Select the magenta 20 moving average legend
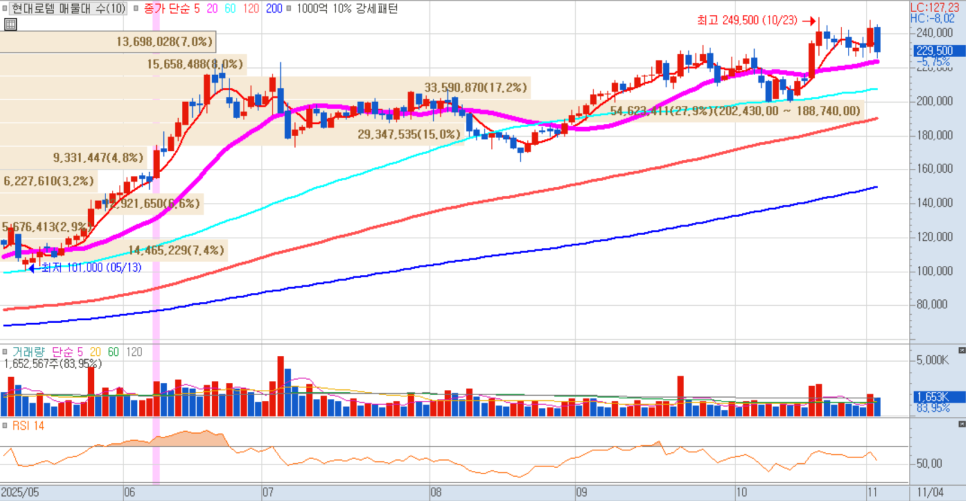This screenshot has width=966, height=501. coord(212,9)
